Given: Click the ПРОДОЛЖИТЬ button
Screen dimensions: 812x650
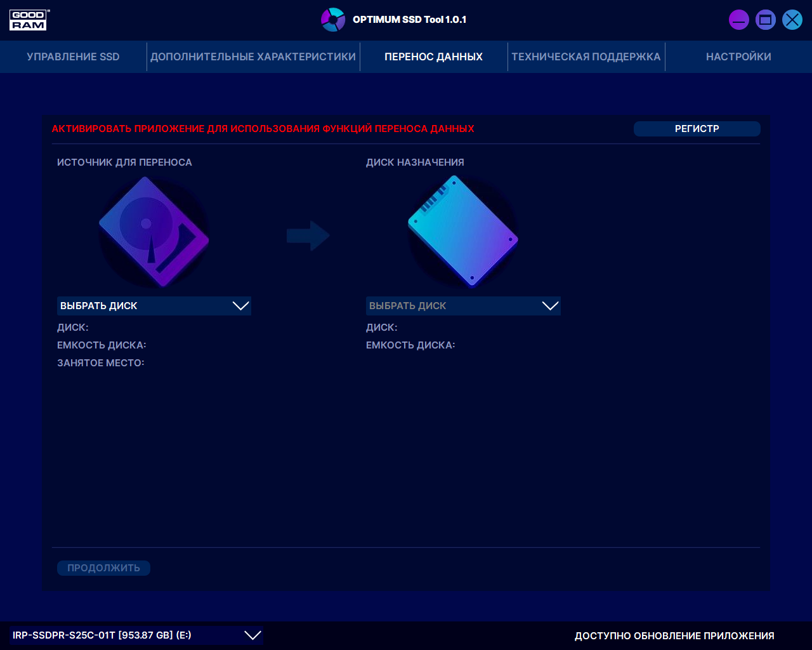Looking at the screenshot, I should (x=103, y=568).
